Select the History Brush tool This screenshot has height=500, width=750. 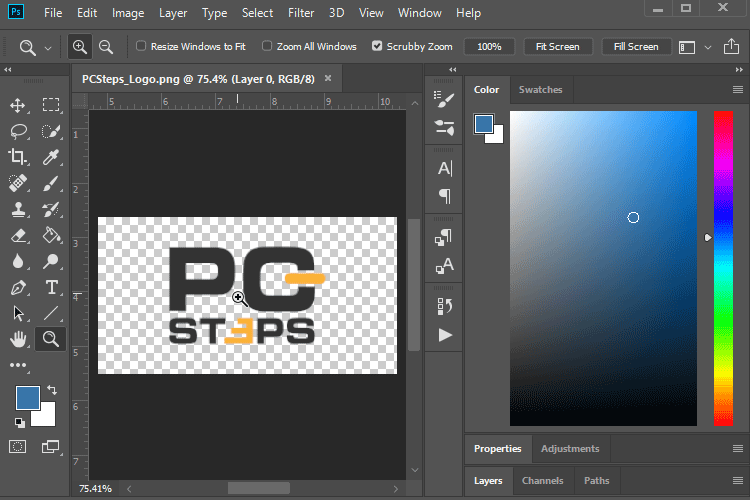click(x=51, y=209)
